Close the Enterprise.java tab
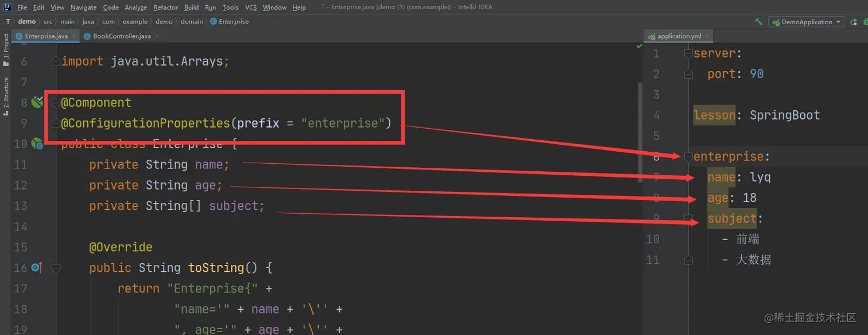 click(73, 36)
